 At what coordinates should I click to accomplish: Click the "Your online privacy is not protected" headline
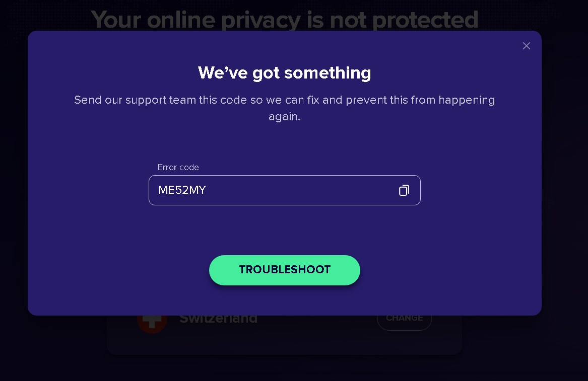[284, 20]
